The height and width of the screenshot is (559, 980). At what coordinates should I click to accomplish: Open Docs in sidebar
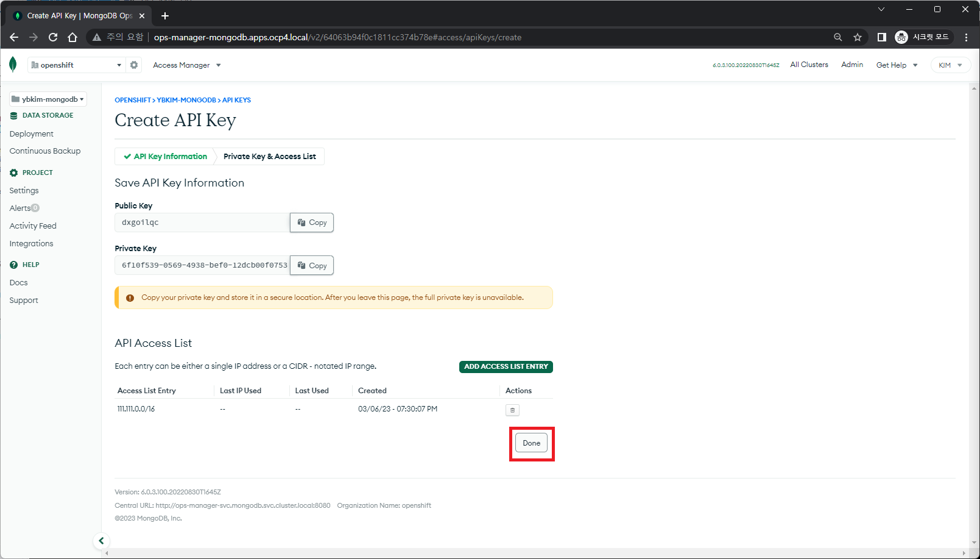tap(18, 283)
